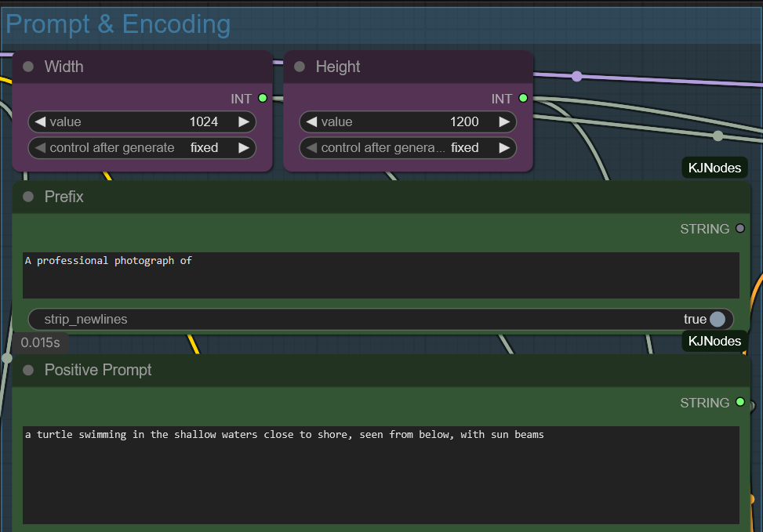Decrease Width value with left arrow
The height and width of the screenshot is (532, 763).
(40, 122)
